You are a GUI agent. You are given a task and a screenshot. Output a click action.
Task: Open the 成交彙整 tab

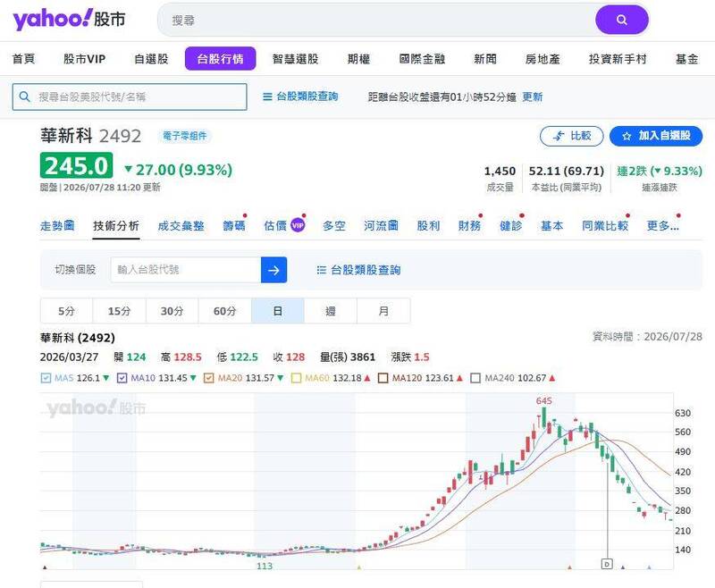click(x=181, y=225)
